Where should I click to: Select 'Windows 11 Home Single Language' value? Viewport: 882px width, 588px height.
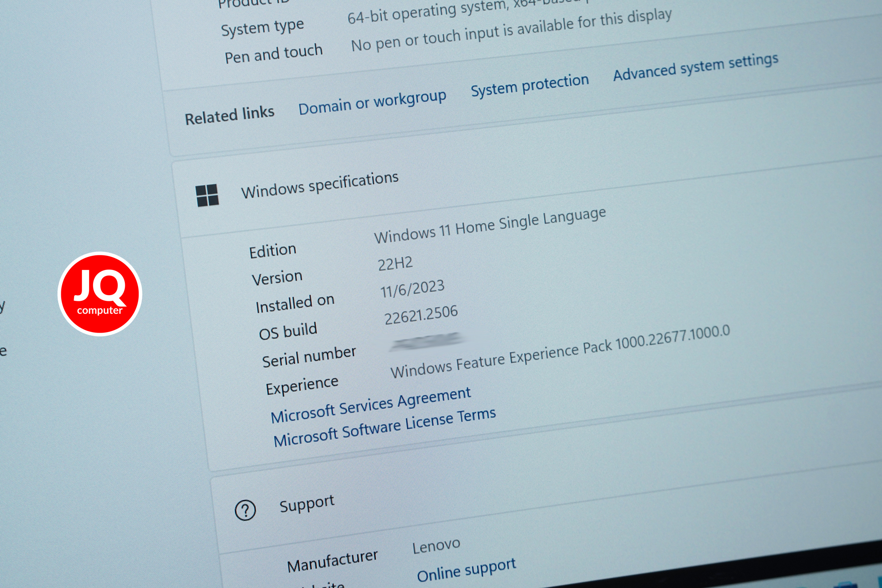tap(490, 225)
